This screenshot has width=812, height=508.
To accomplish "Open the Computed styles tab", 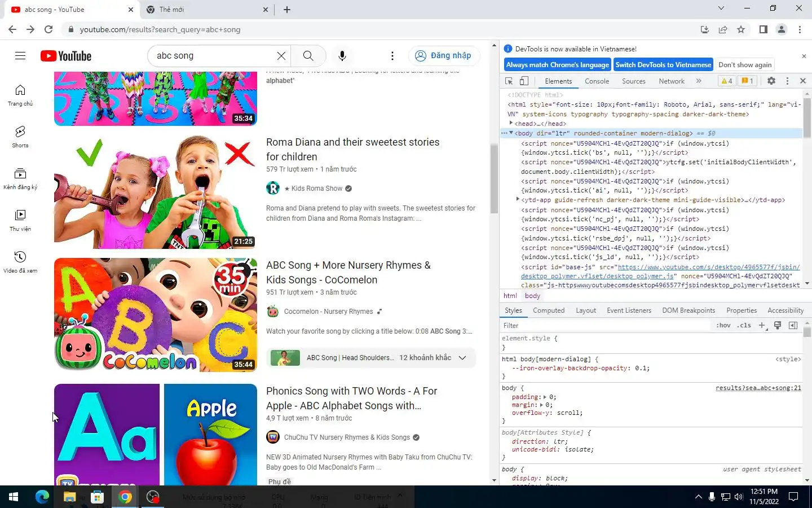I will click(x=549, y=310).
